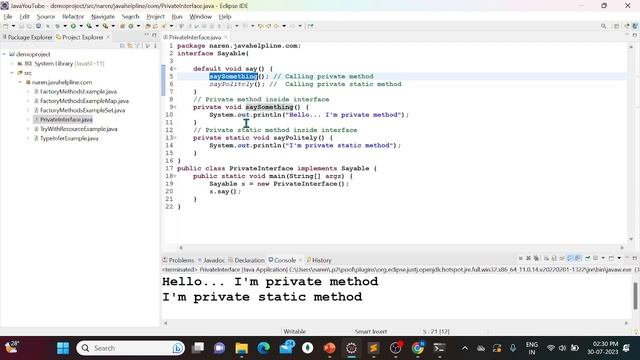Viewport: 640px width, 360px height.
Task: Click the Scroll Lock icon in Console
Action: (554, 258)
